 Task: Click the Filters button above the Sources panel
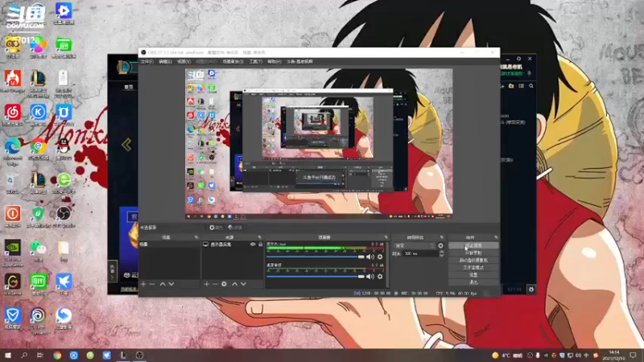pyautogui.click(x=235, y=228)
